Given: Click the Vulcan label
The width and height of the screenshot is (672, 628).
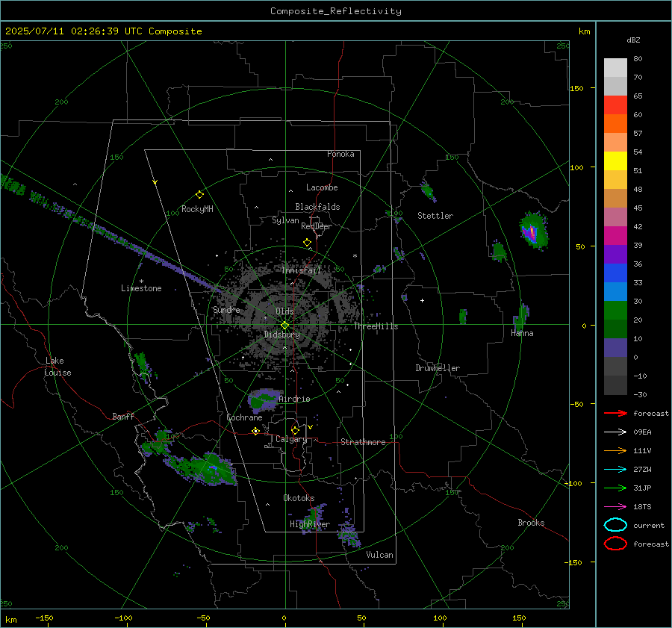Looking at the screenshot, I should [x=380, y=555].
